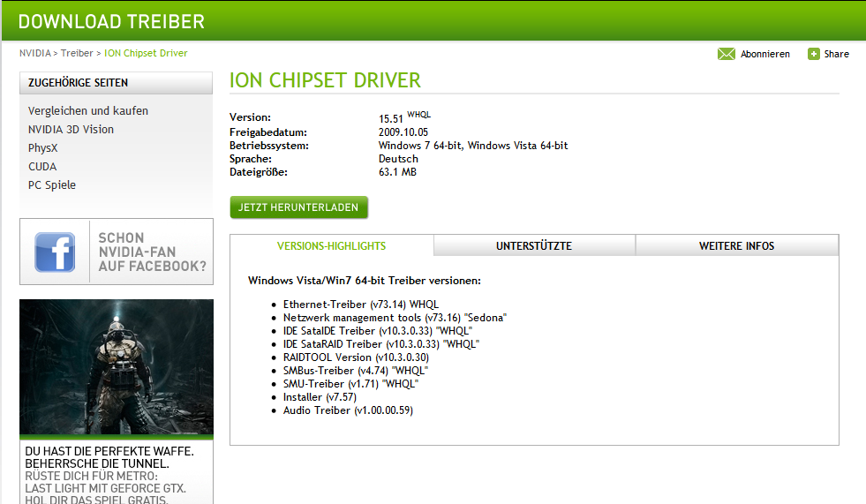866x504 pixels.
Task: Click the IDE SataIDE Treiber list item
Action: (378, 331)
